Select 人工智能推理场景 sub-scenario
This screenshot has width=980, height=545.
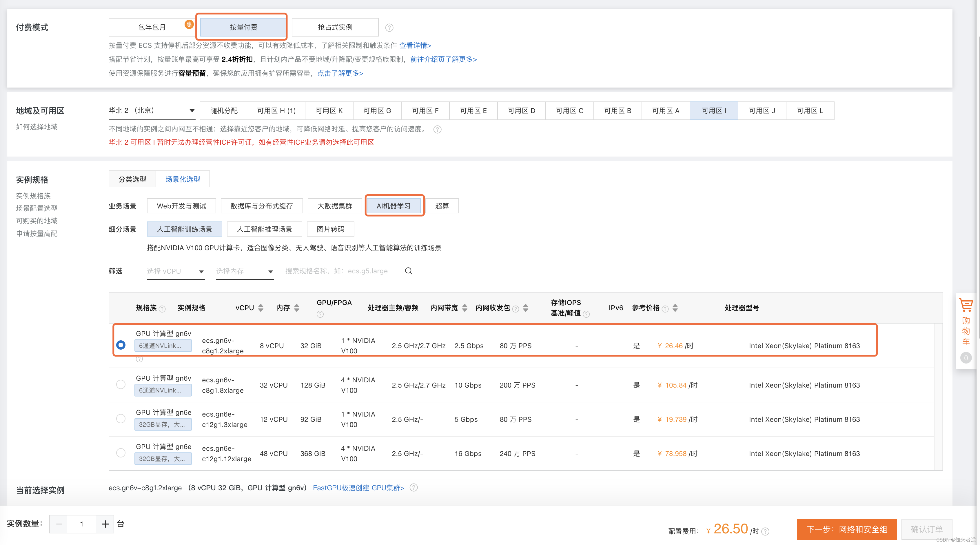coord(264,229)
